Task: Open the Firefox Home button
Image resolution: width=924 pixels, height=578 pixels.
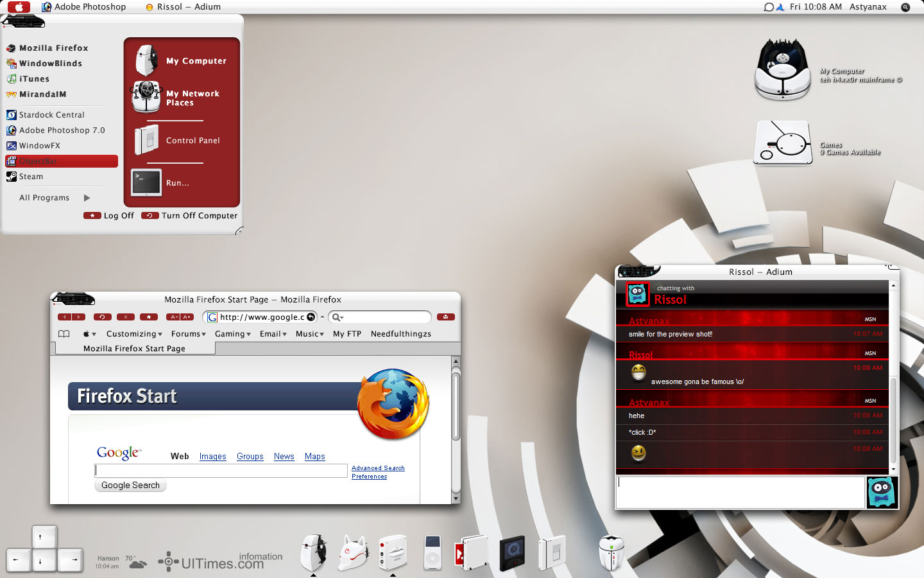Action: [x=149, y=317]
